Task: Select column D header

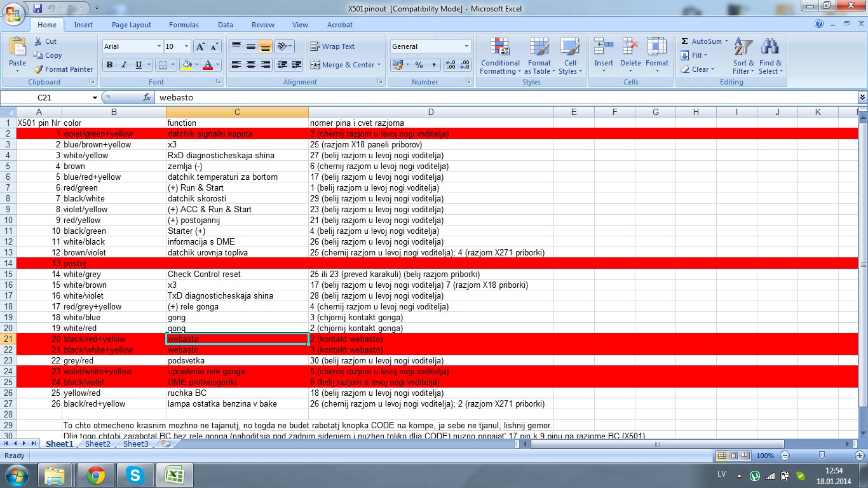Action: (431, 112)
